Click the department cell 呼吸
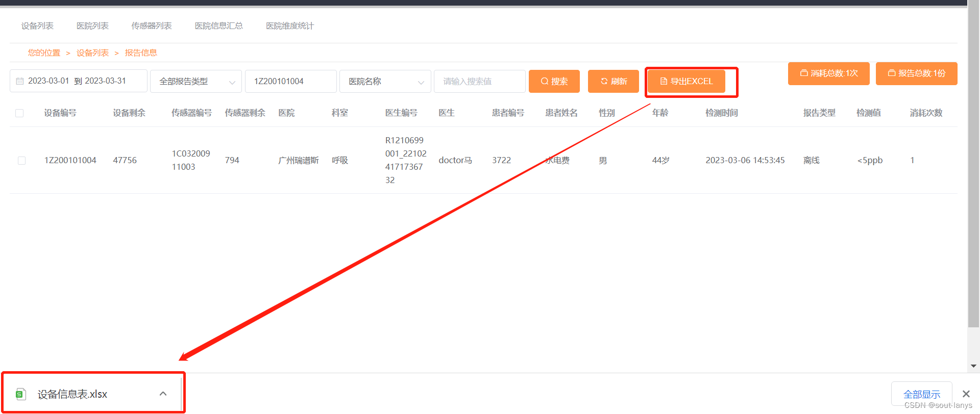Viewport: 980px width, 414px height. (x=340, y=161)
